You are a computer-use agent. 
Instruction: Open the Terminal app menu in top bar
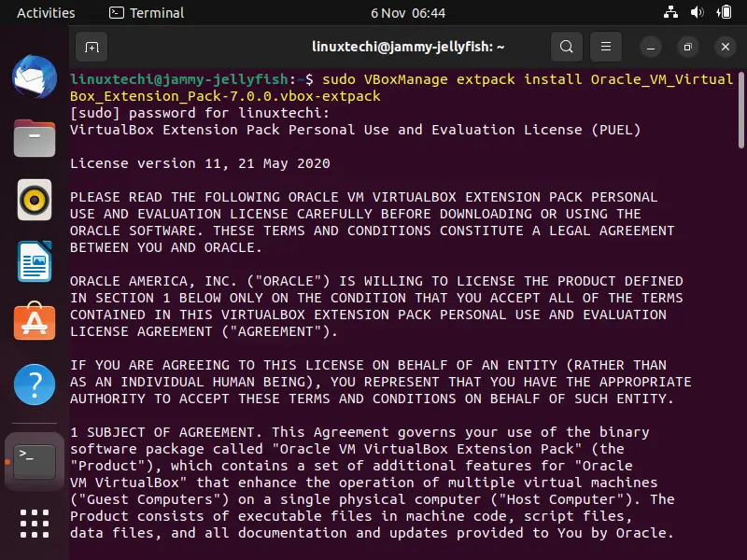pos(147,13)
